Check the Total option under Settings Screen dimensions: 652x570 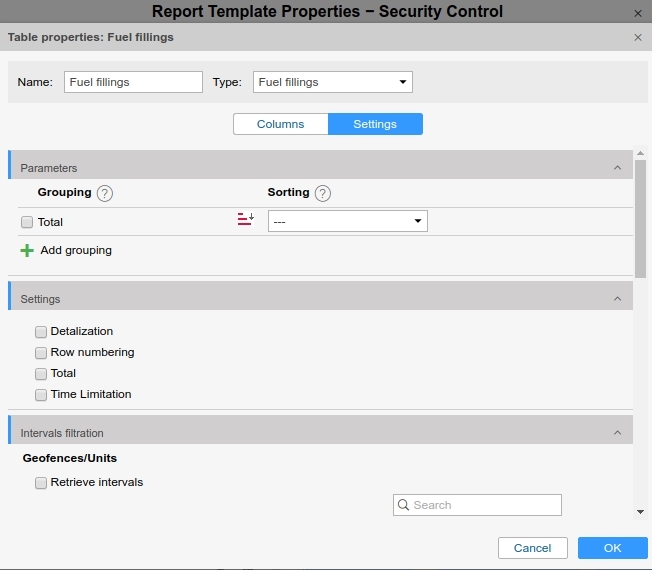click(41, 374)
